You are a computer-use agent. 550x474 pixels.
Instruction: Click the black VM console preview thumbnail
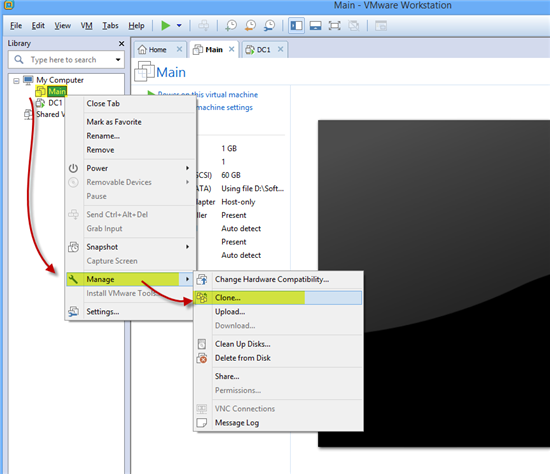(x=434, y=283)
